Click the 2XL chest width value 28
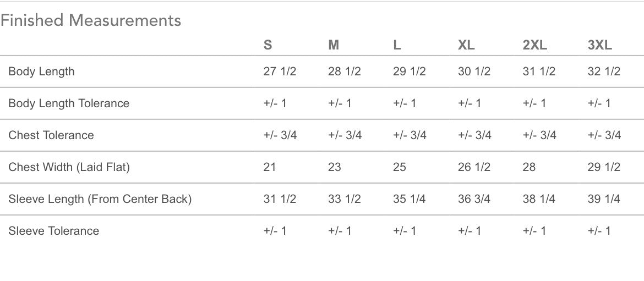Image resolution: width=644 pixels, height=281 pixels. pos(529,167)
